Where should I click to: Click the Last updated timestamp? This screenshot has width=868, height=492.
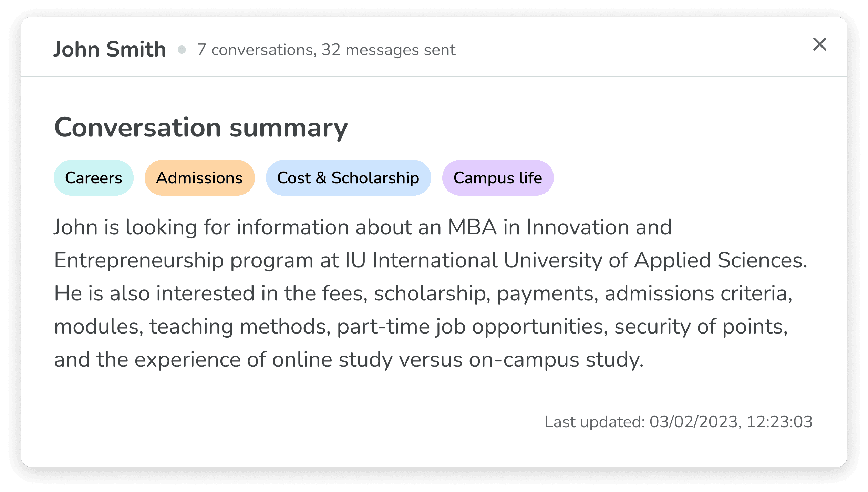coord(678,422)
